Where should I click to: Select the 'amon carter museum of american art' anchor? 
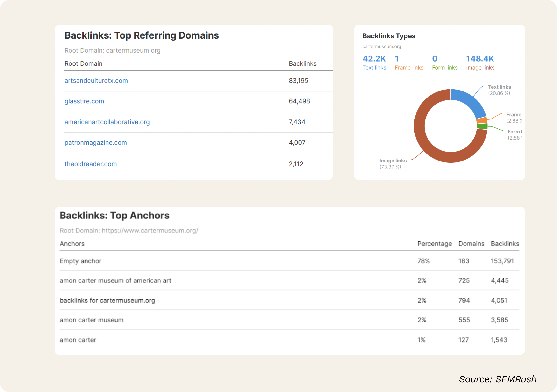[x=115, y=280]
